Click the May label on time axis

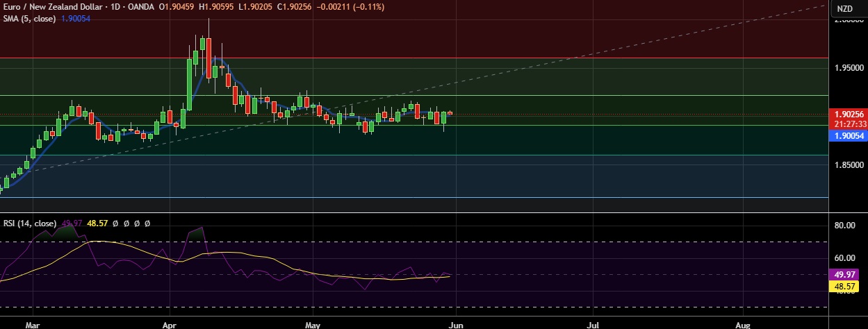tap(313, 324)
